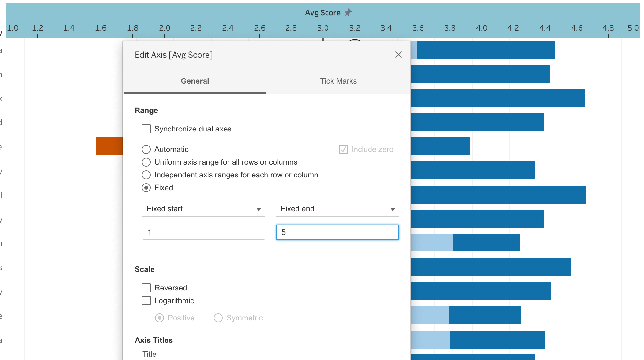
Task: Select the Fixed range radio button
Action: [x=146, y=188]
